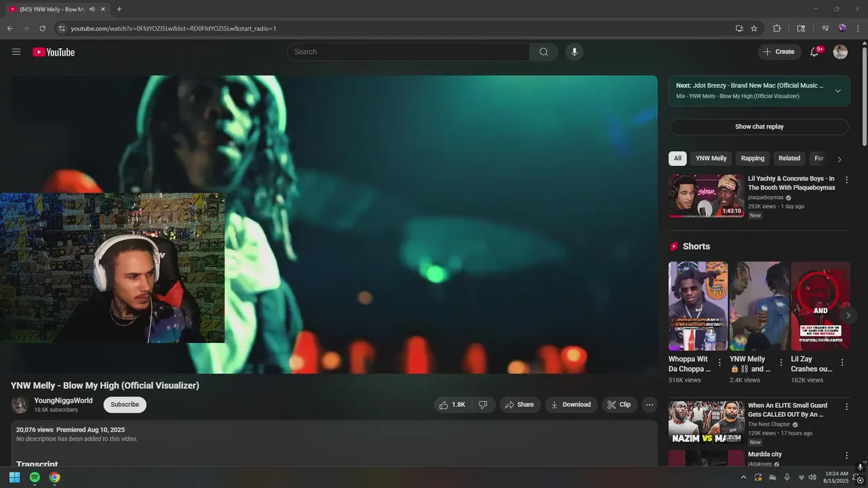Open volume control in the system tray

[x=812, y=478]
